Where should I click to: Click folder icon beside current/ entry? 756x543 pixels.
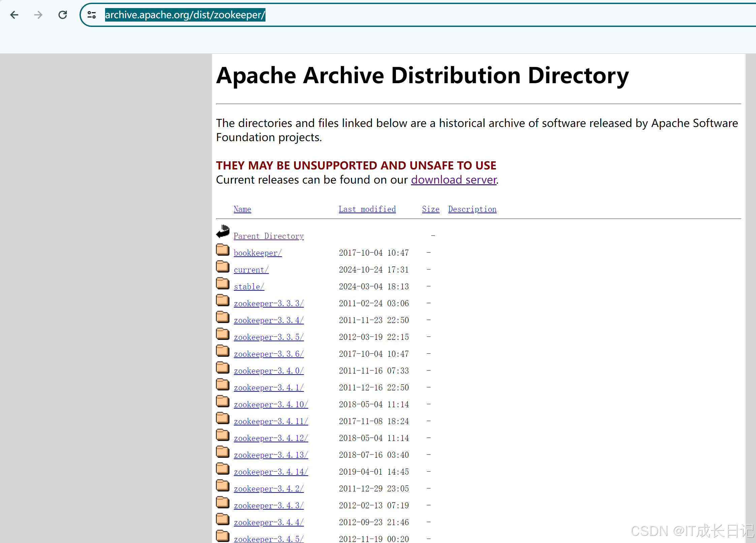coord(223,267)
